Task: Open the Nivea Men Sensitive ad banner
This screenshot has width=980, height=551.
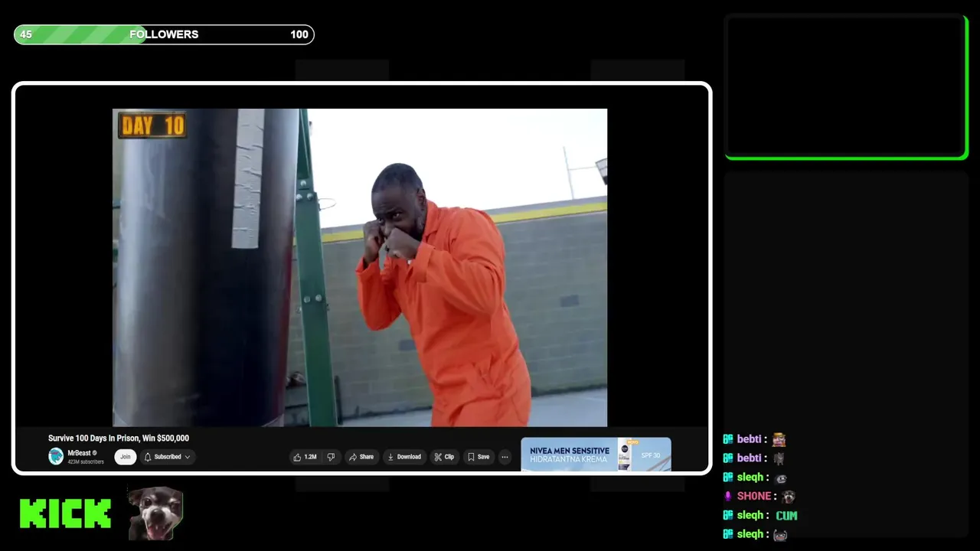Action: click(x=596, y=455)
